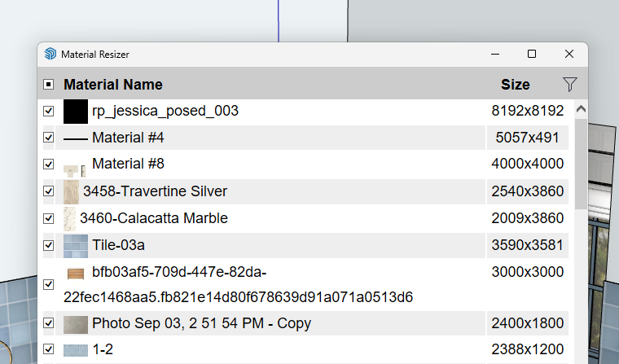Viewport: 619px width, 364px height.
Task: Toggle the select-all checkbox in header
Action: 49,85
